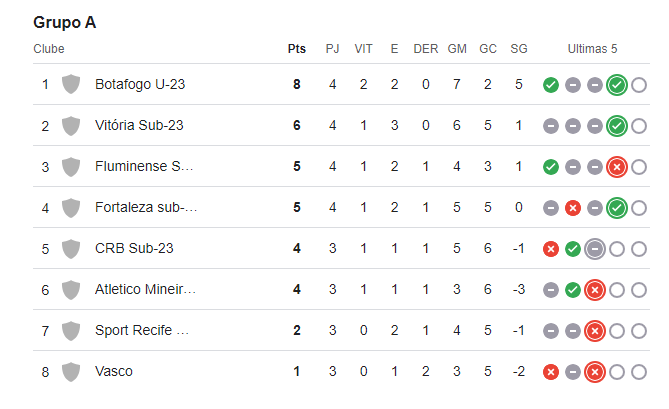Click Botafogo U-23's shield crest icon
Viewport: 669px width, 409px height.
71,84
